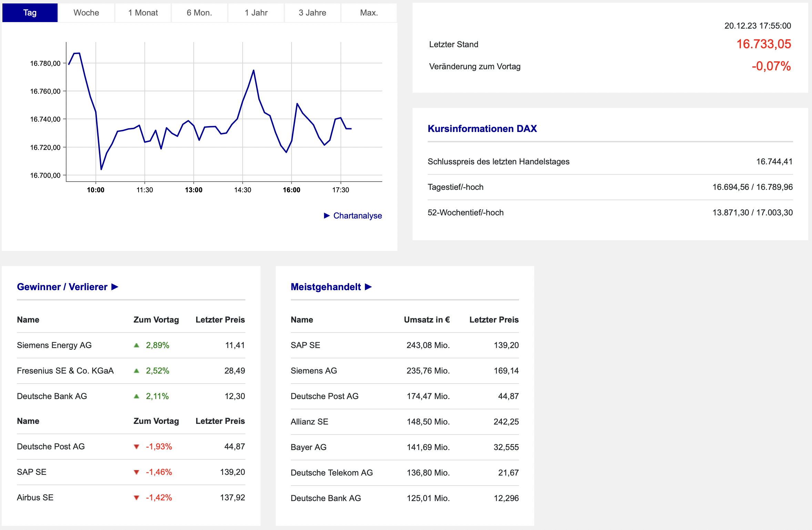812x530 pixels.
Task: Open the Chartanalyse link
Action: 357,216
